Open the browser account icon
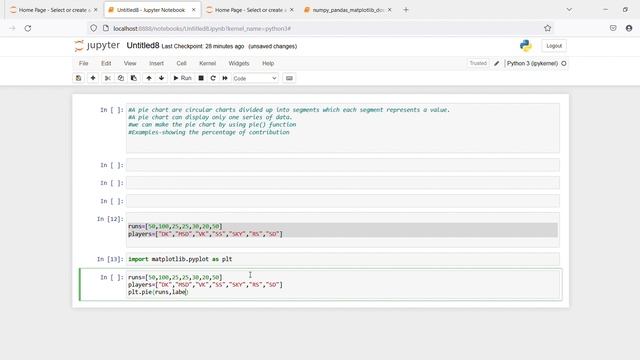This screenshot has height=360, width=640. [629, 28]
